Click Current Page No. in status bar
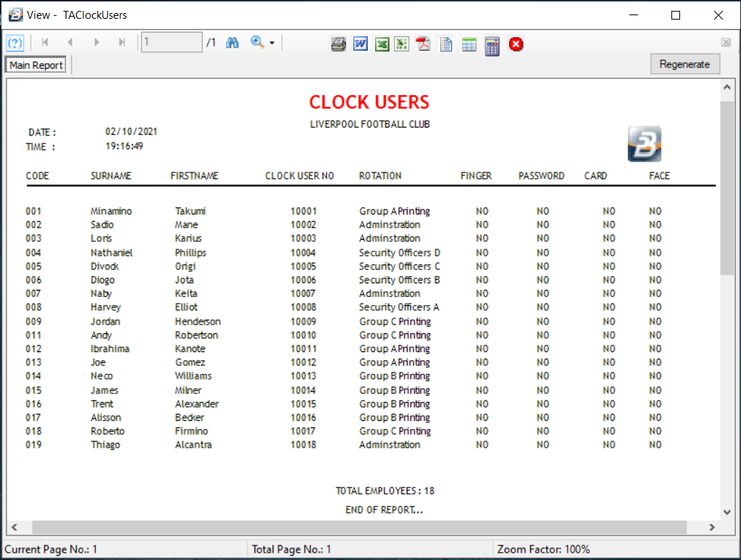Screen dimensions: 741x560 51,550
